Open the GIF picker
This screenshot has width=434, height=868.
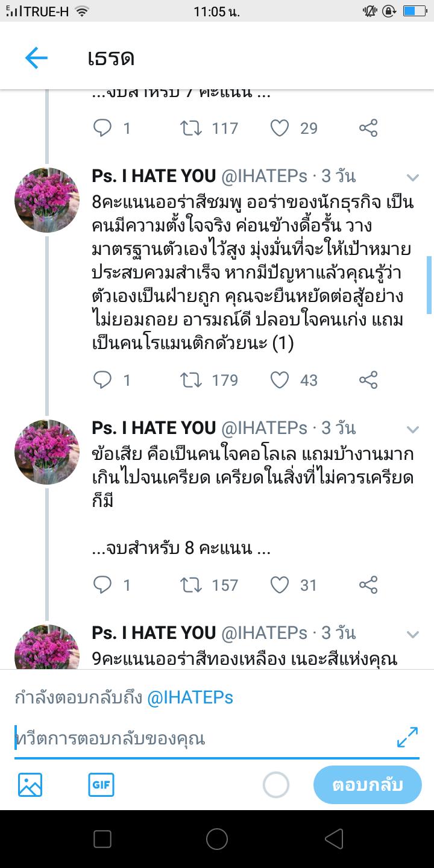[101, 785]
